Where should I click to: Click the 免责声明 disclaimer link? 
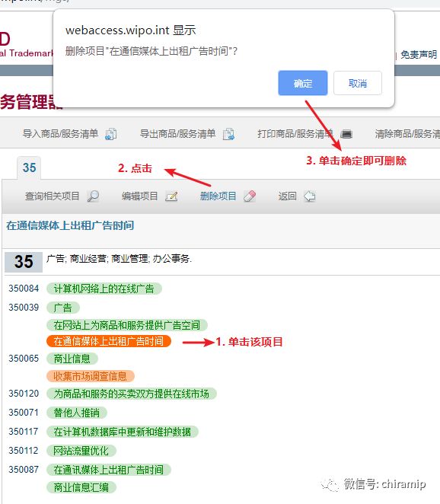pos(419,55)
